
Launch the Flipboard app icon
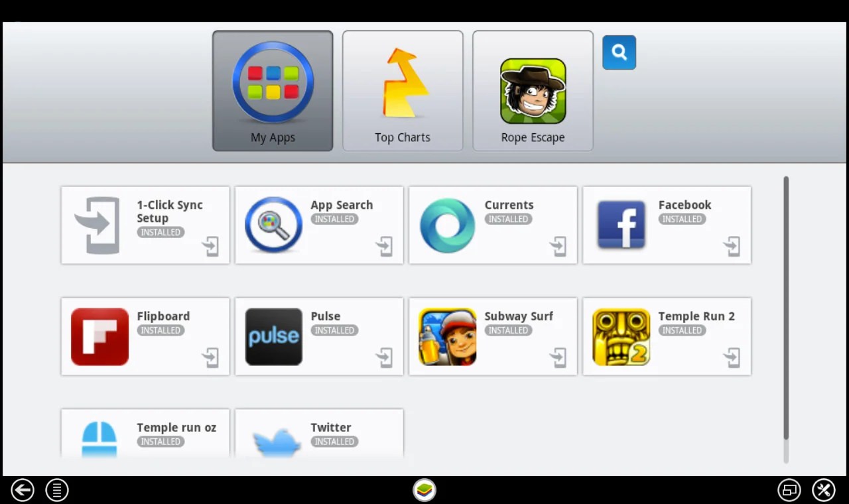[99, 336]
